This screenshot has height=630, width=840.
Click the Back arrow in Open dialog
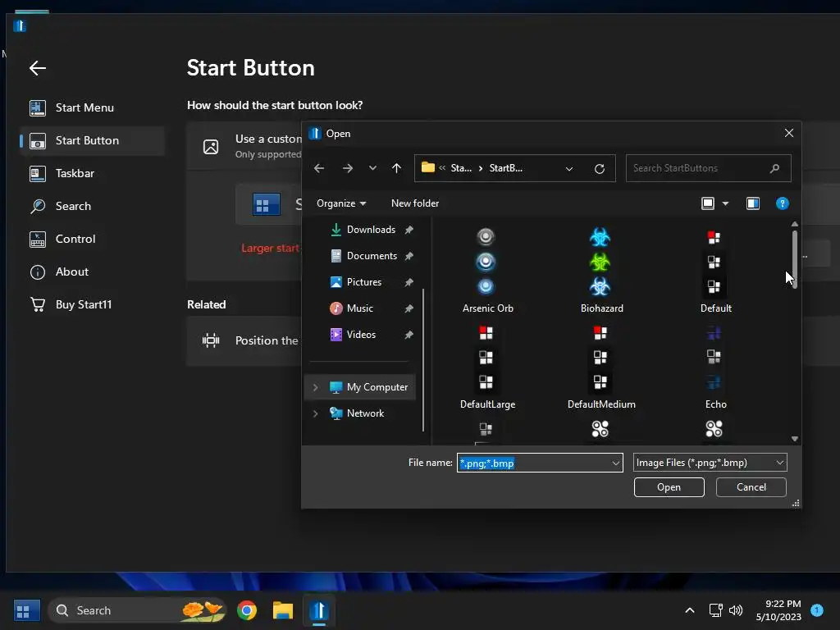(319, 168)
